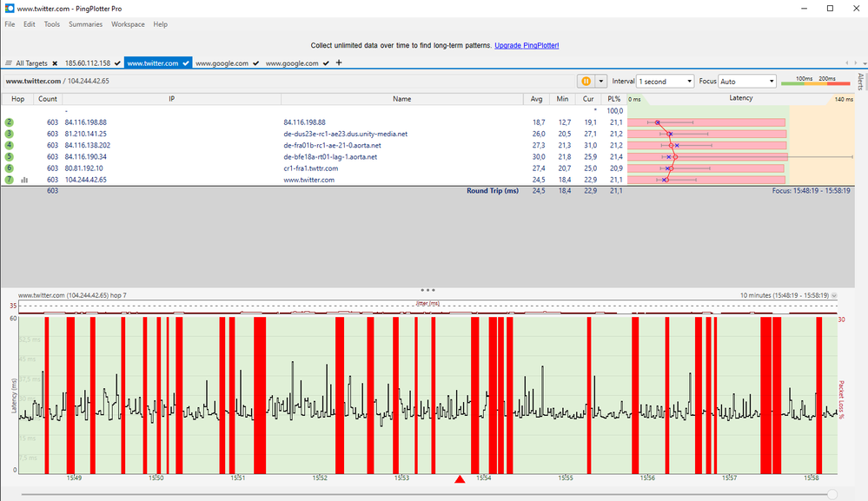This screenshot has height=501, width=868.
Task: Open the Workspace menu
Action: point(128,24)
